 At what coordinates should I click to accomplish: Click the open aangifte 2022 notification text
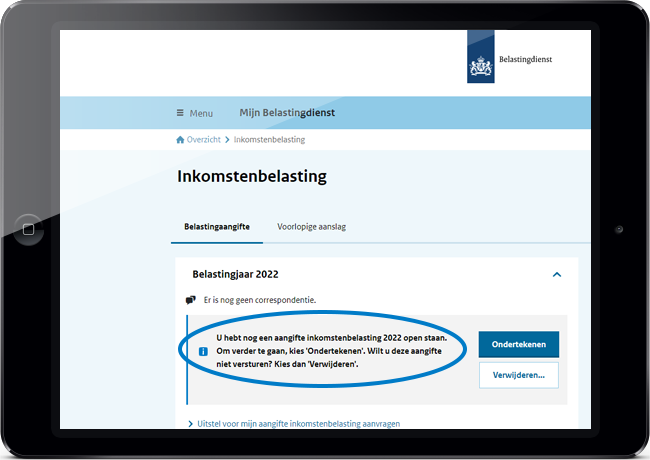click(330, 352)
